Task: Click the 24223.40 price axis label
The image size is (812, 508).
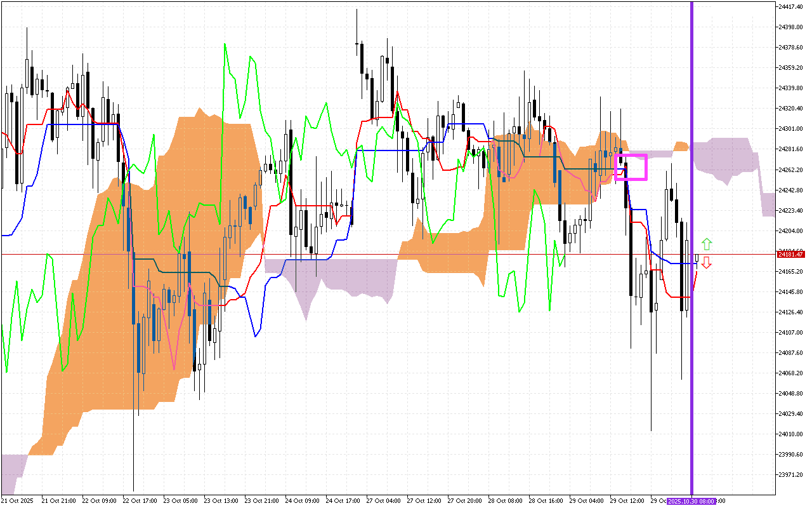Action: (790, 211)
